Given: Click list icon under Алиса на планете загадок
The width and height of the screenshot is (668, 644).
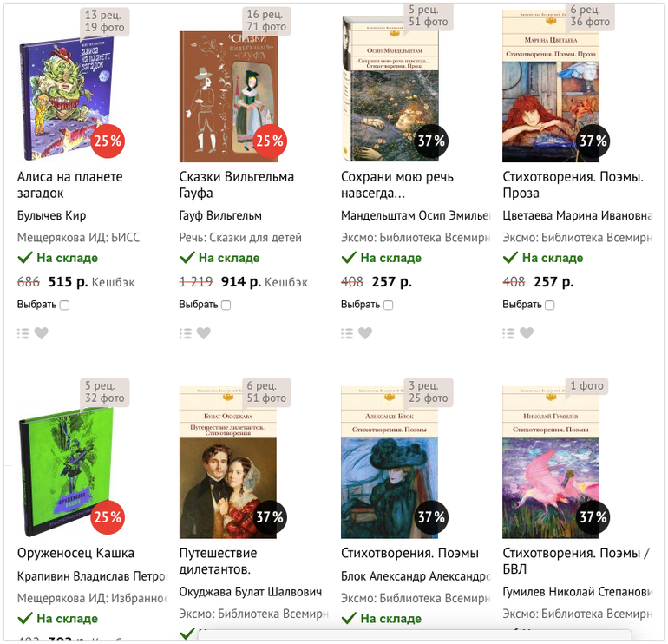Looking at the screenshot, I should (x=23, y=333).
